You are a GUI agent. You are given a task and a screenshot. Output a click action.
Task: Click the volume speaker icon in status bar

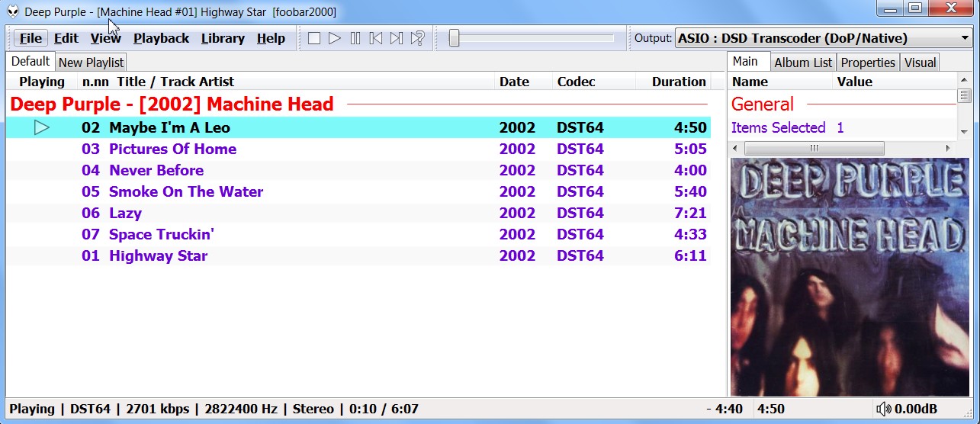pyautogui.click(x=883, y=409)
